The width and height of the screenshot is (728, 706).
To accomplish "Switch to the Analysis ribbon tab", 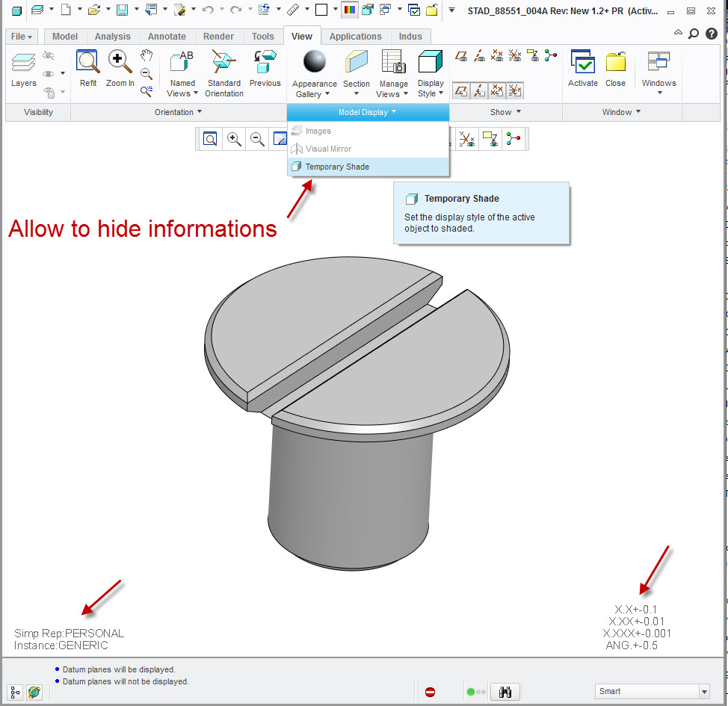I will 112,37.
